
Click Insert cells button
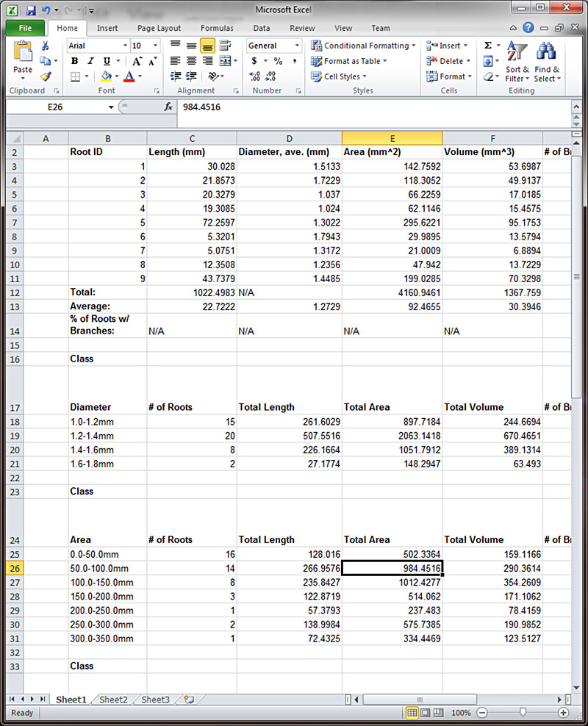(447, 46)
